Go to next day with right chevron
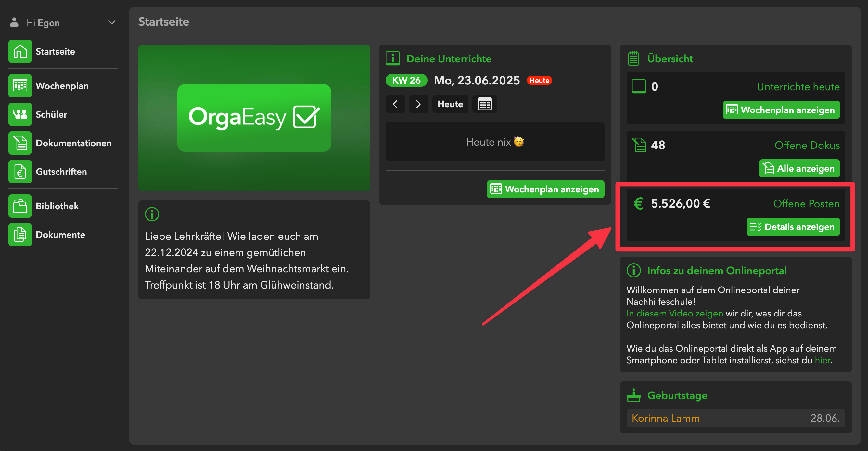The height and width of the screenshot is (451, 868). (x=418, y=104)
